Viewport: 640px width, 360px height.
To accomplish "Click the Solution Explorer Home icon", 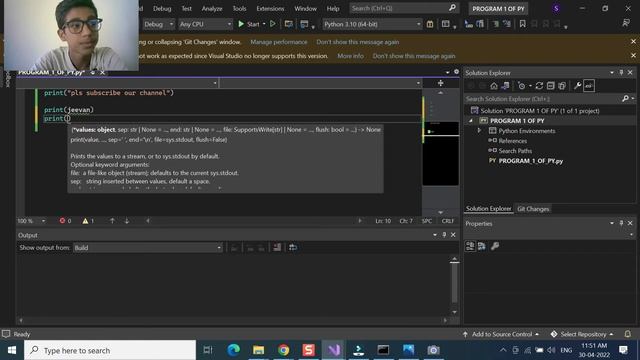I will coord(494,86).
